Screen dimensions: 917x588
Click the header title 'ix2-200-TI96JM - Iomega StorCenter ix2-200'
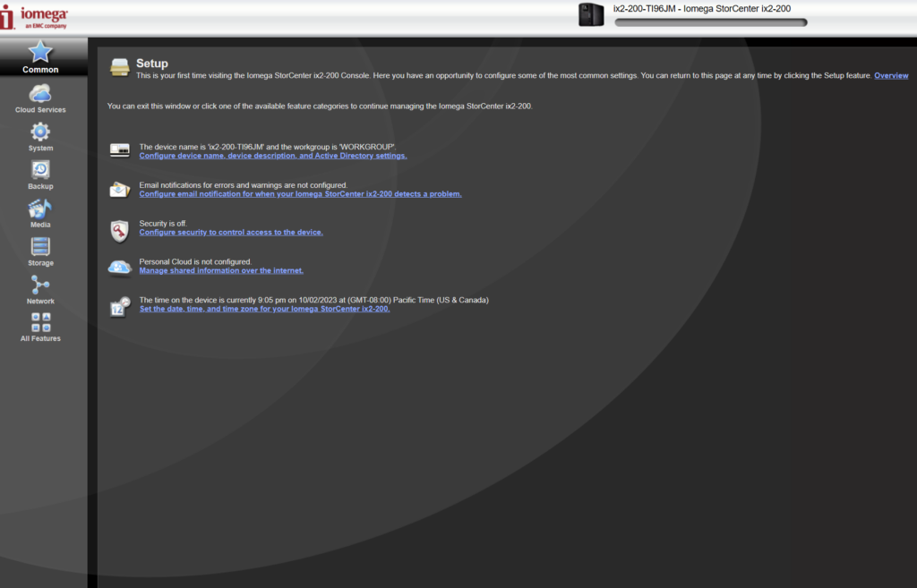click(702, 9)
